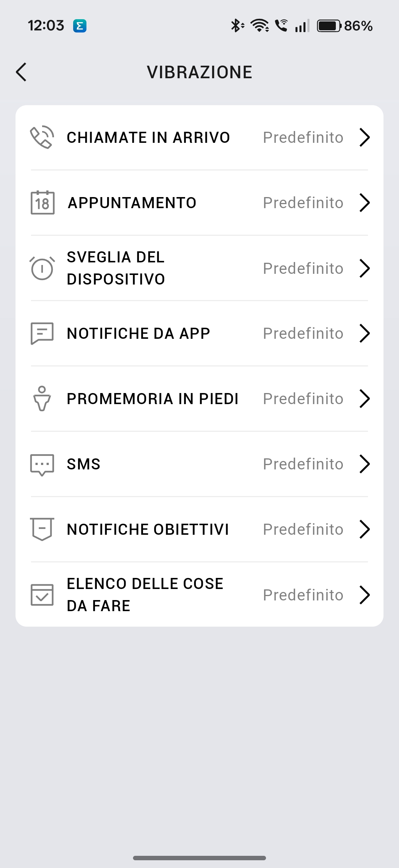
Task: Tap the goal notifications badge icon
Action: [42, 529]
